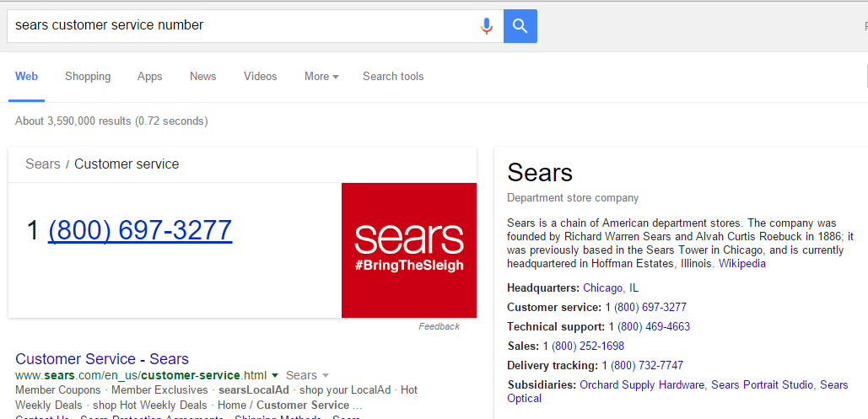The height and width of the screenshot is (419, 868).
Task: Click 'Customer service' breadcrumb text in card
Action: coord(127,164)
